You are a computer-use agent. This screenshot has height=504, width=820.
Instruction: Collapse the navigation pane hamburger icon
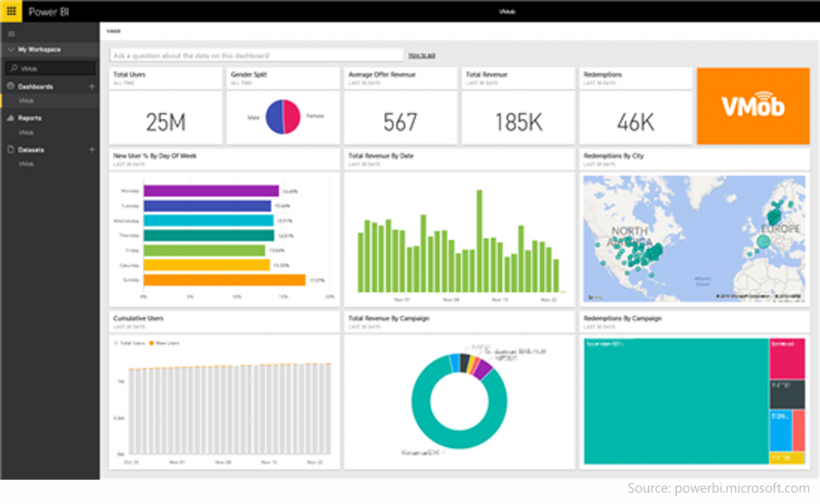[x=10, y=34]
